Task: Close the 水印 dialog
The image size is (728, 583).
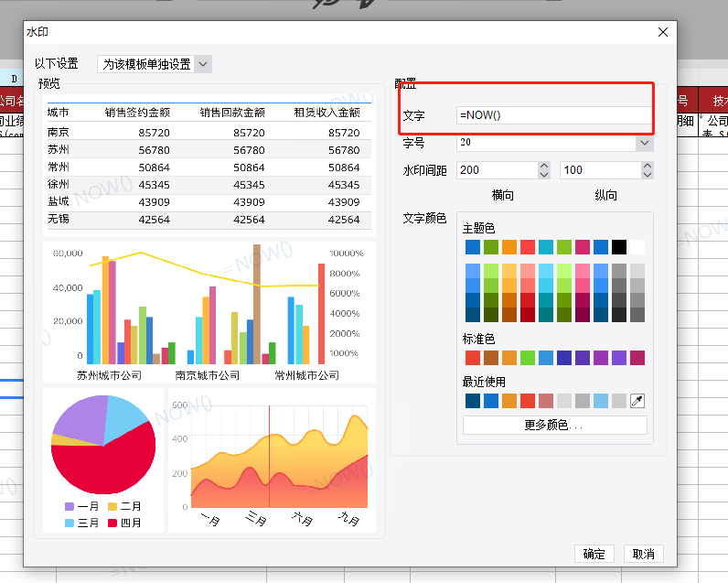Action: click(x=662, y=32)
